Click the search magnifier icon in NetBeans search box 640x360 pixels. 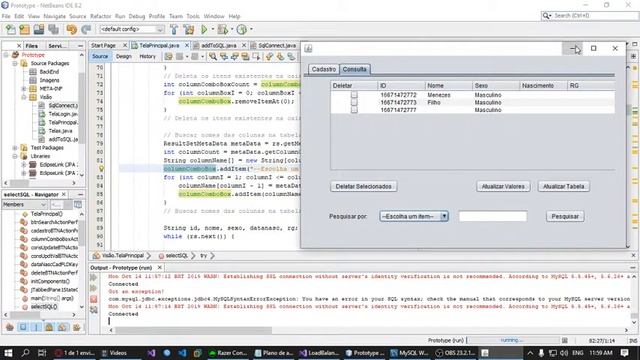coord(546,16)
